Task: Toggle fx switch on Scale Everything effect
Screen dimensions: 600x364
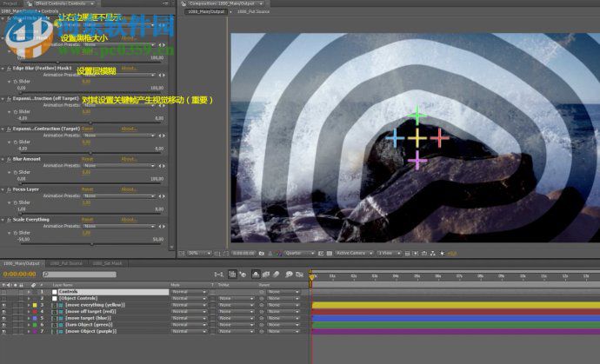Action: coord(9,220)
